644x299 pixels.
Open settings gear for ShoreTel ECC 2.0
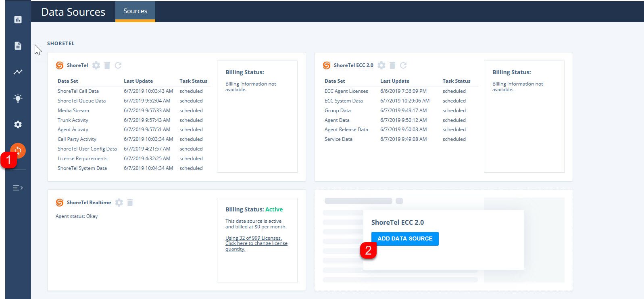coord(381,65)
